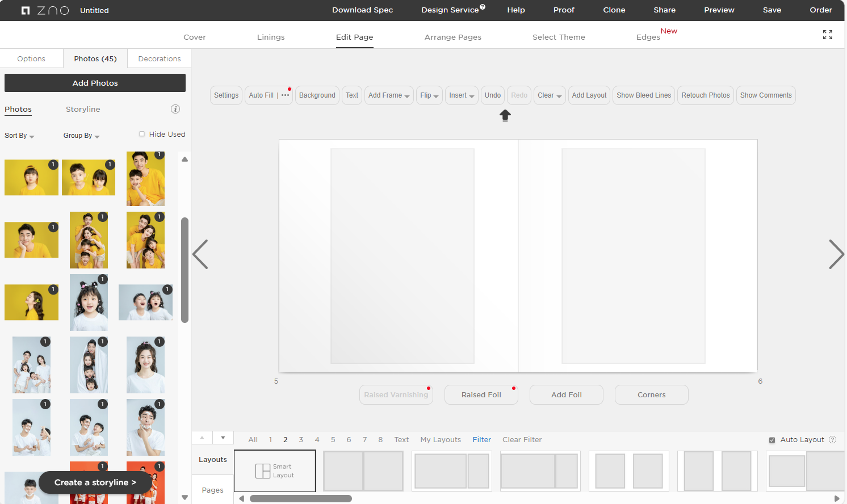Click the Add Photos button
847x504 pixels.
tap(95, 83)
